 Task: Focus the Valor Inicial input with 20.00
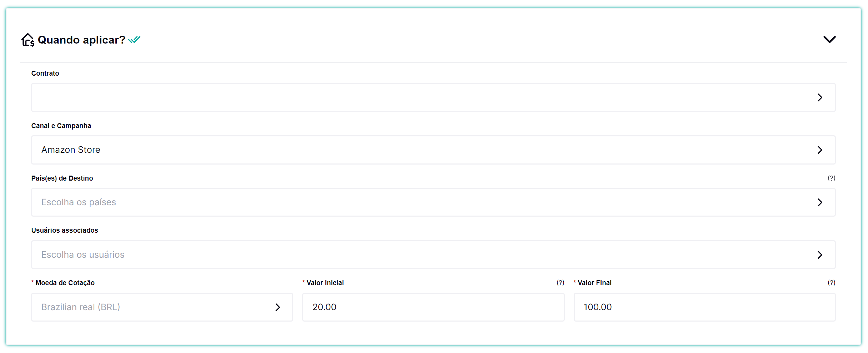433,307
